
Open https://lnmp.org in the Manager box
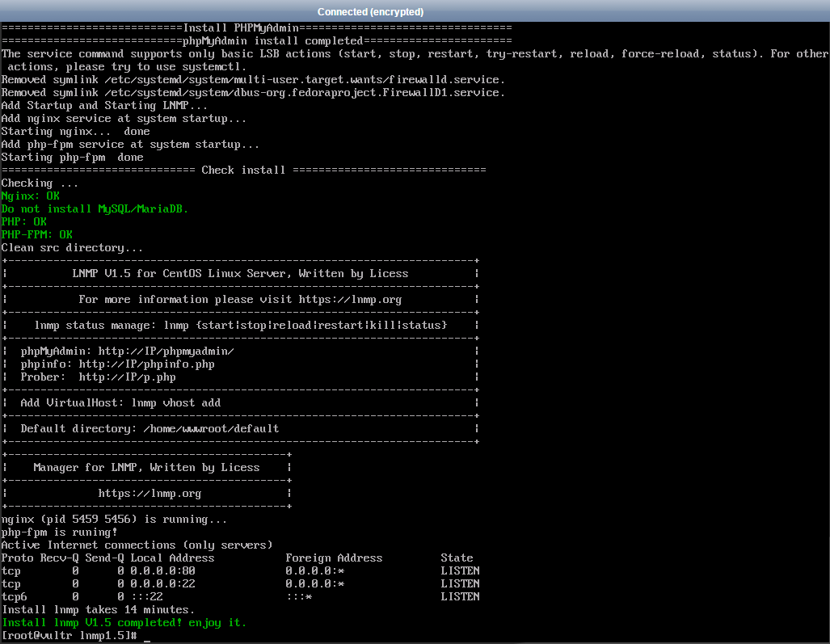pyautogui.click(x=150, y=493)
